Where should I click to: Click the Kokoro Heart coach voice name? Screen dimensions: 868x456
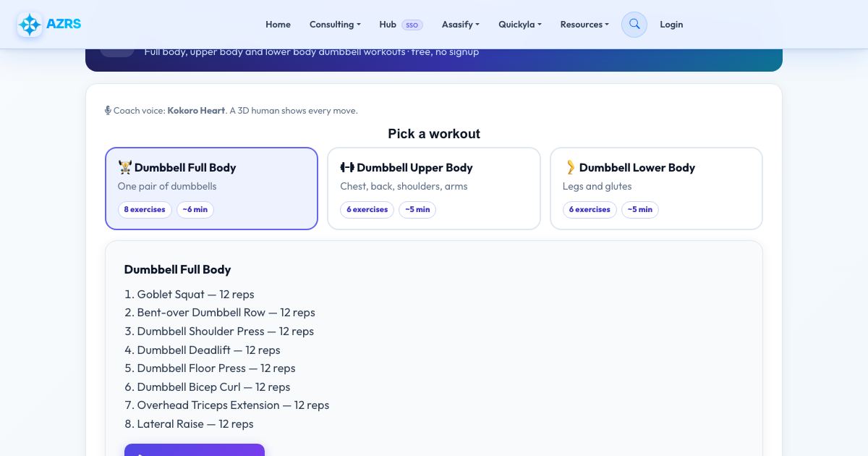(x=196, y=111)
